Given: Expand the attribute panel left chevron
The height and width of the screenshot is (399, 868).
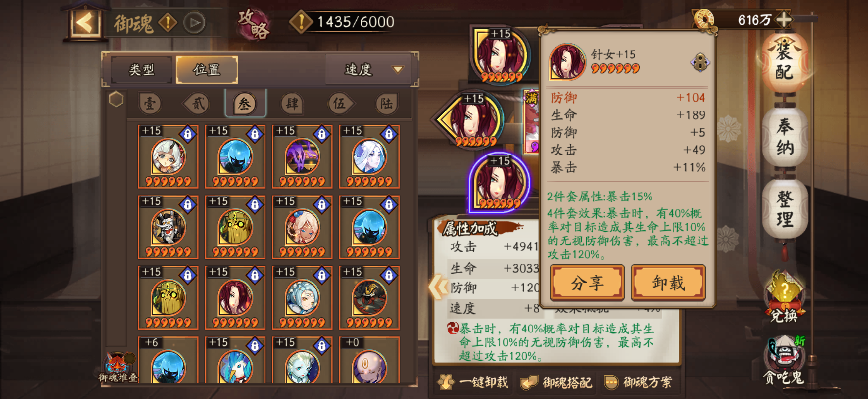Looking at the screenshot, I should (x=438, y=287).
